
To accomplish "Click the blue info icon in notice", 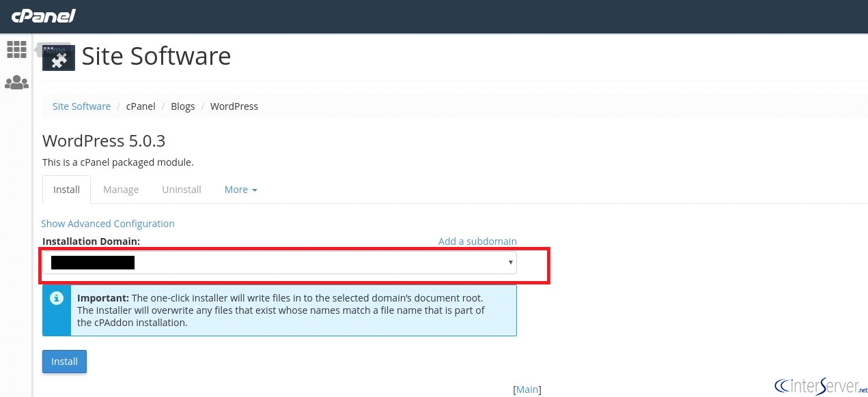I will tap(57, 298).
